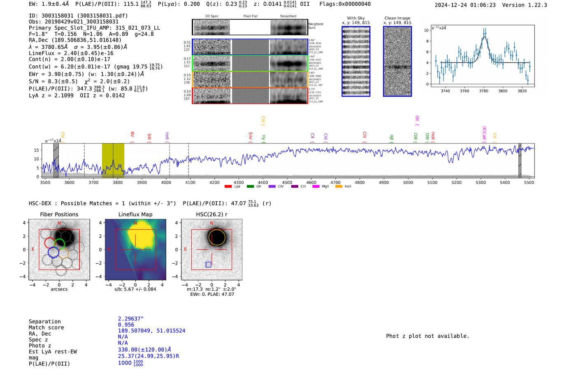Click the orange CIII marker above spectrum
This screenshot has width=576, height=392.
(263, 121)
